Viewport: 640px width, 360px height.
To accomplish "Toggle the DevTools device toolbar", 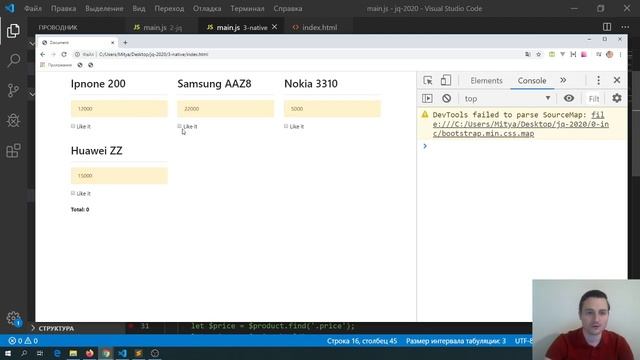I will pos(446,80).
